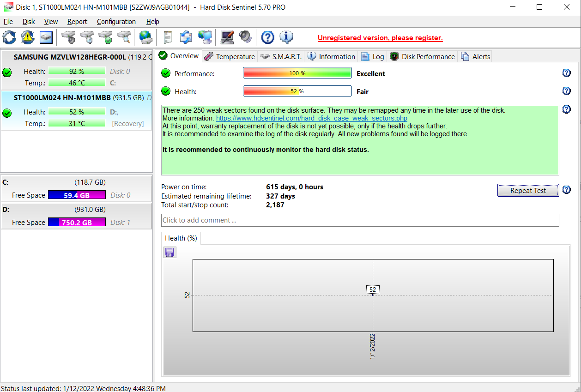Select the SAMSUNG MZVLW128HEGR-000L disk entry
This screenshot has height=392, width=581.
(x=77, y=70)
